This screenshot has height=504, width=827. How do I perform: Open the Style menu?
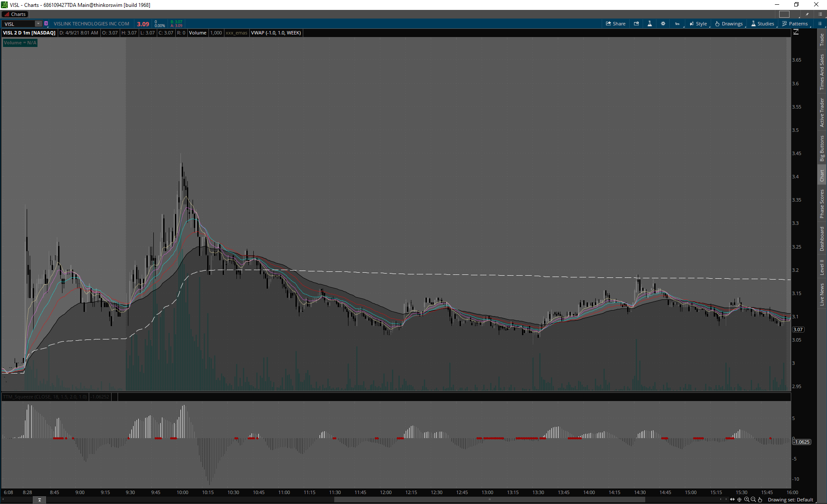tap(698, 24)
